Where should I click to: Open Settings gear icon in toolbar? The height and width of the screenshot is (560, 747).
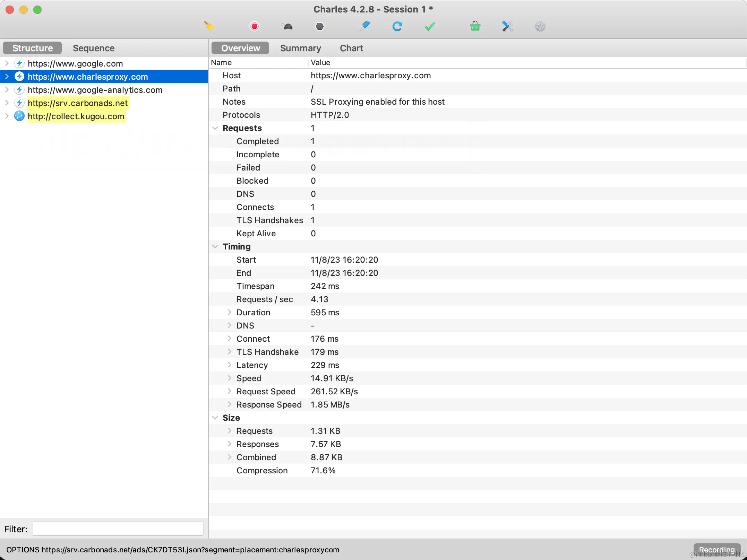(540, 26)
